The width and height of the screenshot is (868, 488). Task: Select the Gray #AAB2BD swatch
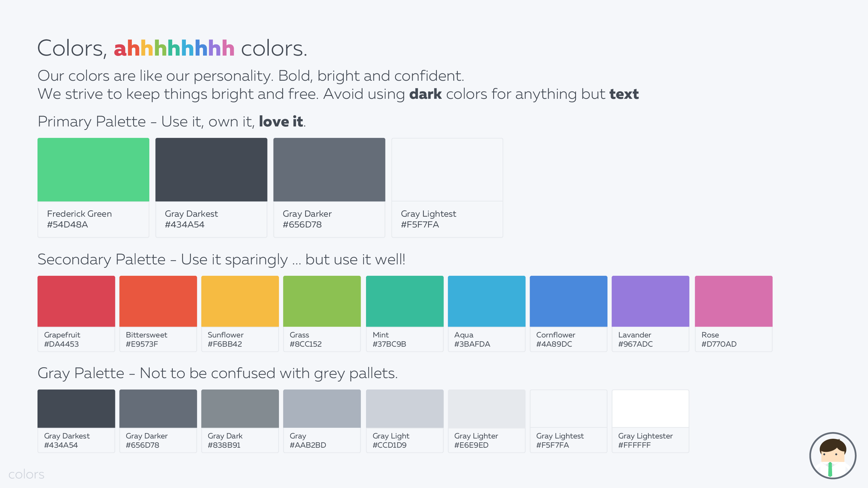tap(322, 409)
